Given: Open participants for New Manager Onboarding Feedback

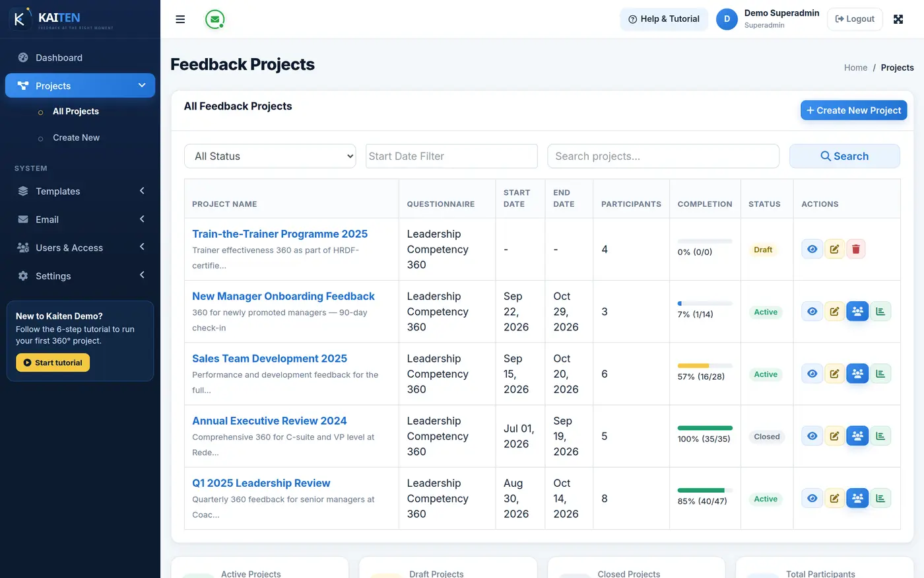Looking at the screenshot, I should pos(857,311).
